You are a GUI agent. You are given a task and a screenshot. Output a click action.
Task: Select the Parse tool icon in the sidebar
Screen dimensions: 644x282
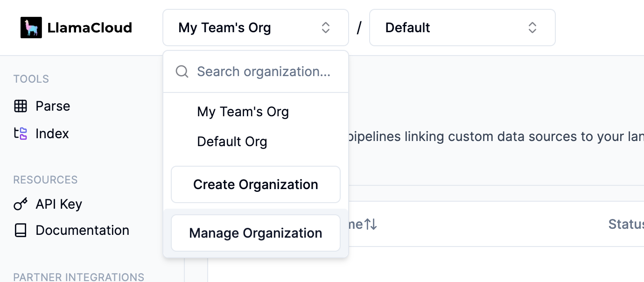point(21,106)
